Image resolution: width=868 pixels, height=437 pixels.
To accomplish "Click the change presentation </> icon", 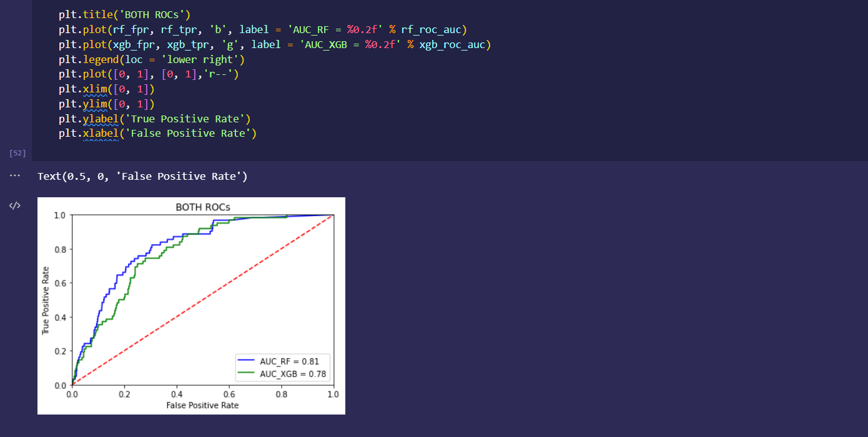I will (x=15, y=205).
